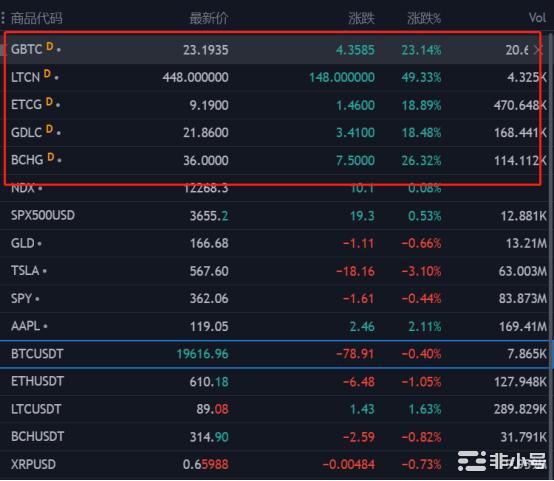Select the GBTC symbol
The width and height of the screenshot is (554, 481).
[x=26, y=49]
